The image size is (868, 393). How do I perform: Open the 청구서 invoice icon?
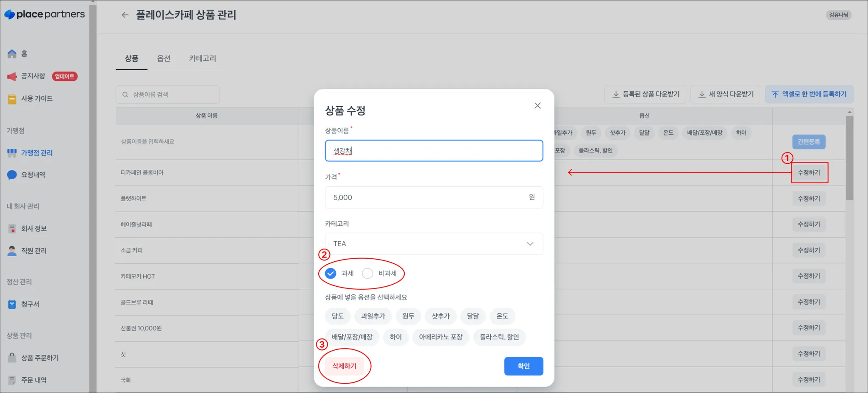[x=12, y=304]
